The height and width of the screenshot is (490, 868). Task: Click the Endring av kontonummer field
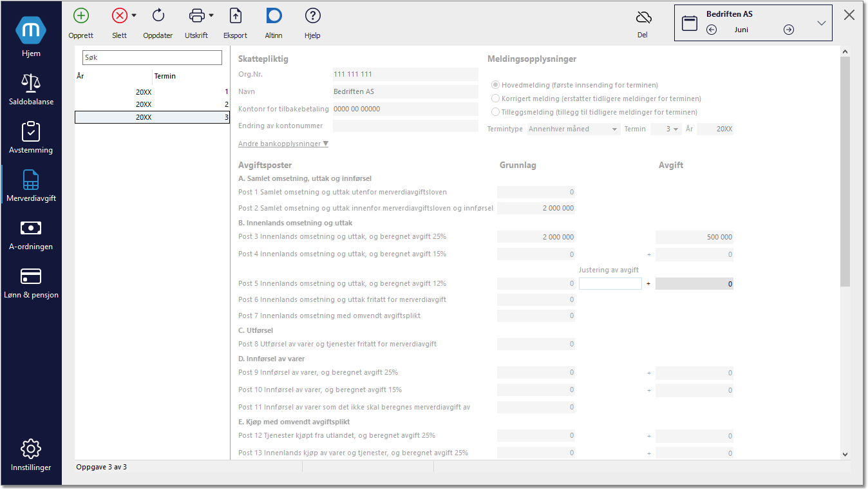(x=406, y=126)
